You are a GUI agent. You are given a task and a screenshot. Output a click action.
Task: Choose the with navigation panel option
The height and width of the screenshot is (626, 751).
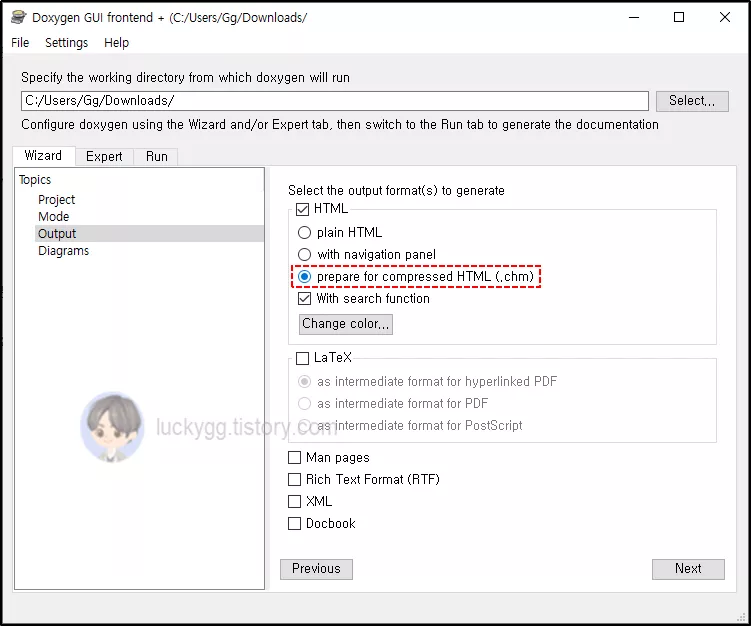(304, 254)
